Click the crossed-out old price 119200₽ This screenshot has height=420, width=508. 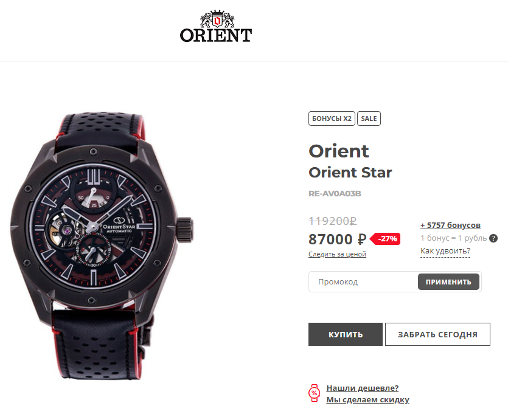point(332,221)
